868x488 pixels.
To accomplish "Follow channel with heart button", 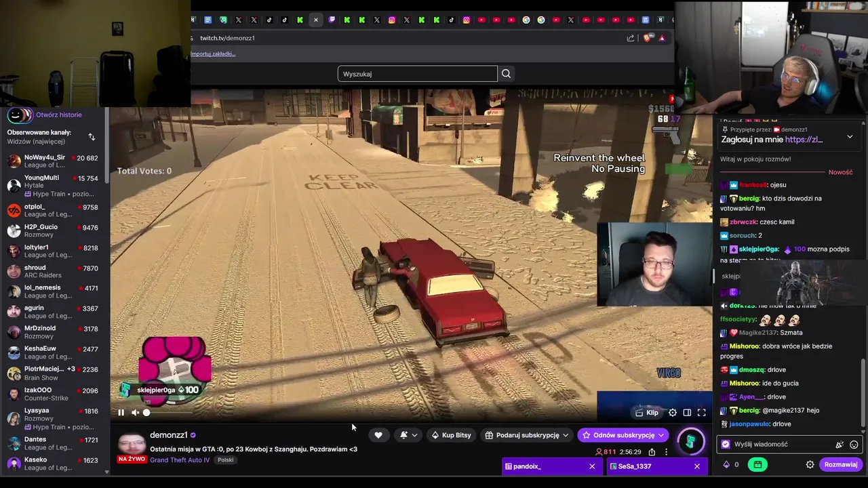I will coord(378,435).
